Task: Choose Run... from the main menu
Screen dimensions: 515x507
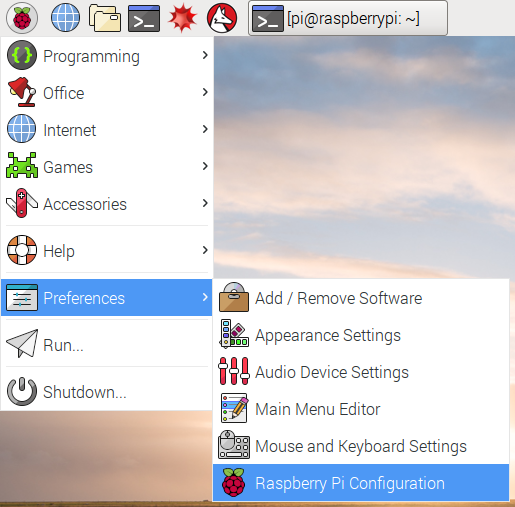Action: (107, 344)
